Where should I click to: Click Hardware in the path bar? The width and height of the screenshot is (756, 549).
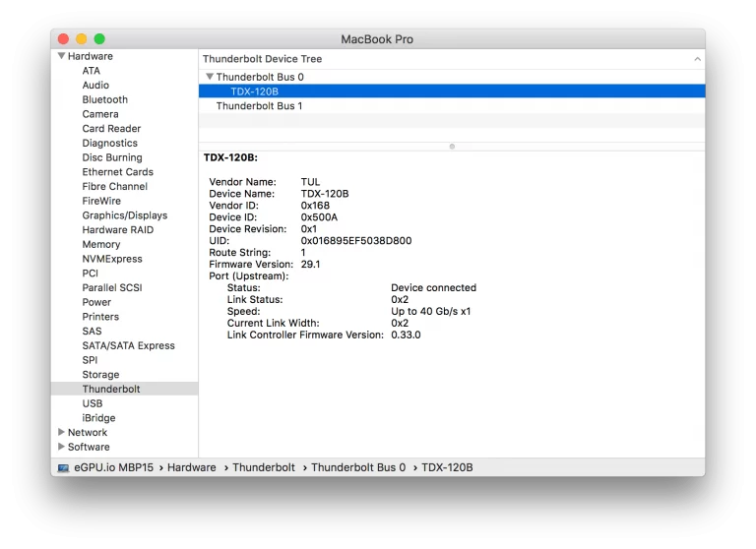pos(191,467)
